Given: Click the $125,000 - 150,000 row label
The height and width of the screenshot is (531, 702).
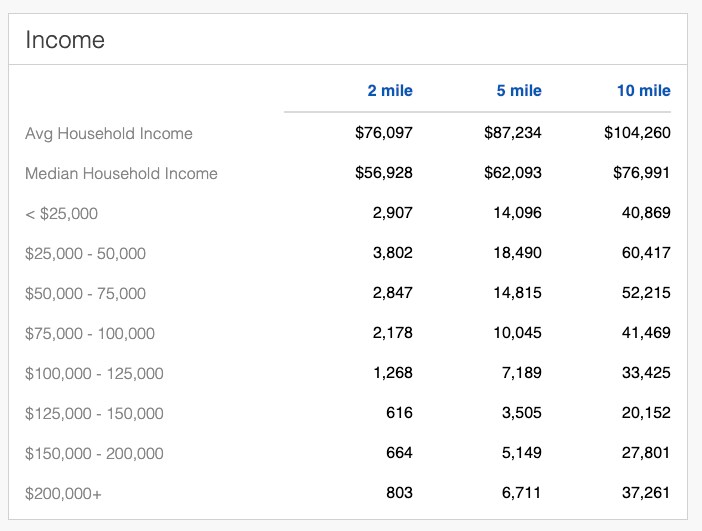Looking at the screenshot, I should point(94,413).
